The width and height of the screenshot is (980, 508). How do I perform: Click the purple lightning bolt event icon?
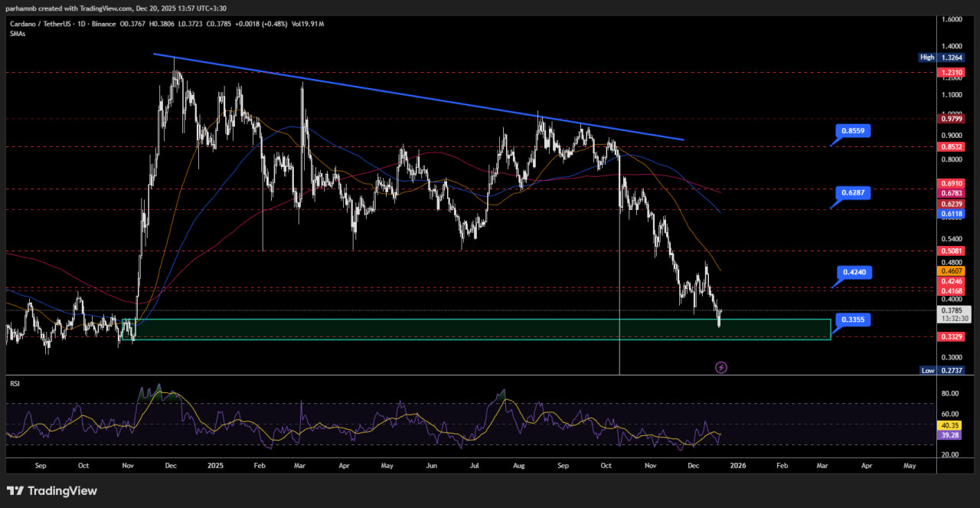coord(720,368)
